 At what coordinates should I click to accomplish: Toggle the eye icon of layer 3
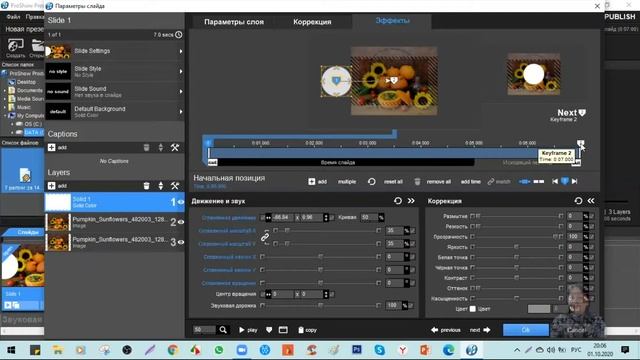[180, 242]
